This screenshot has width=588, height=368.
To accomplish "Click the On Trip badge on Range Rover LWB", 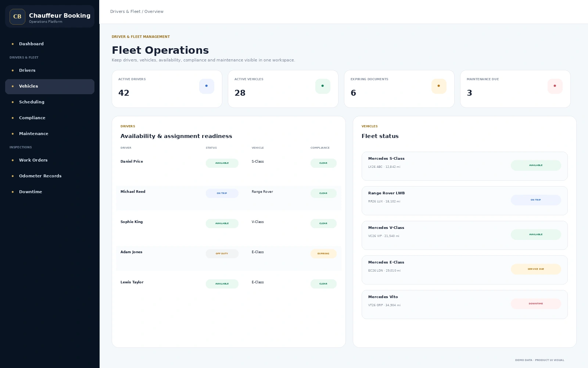I will click(x=536, y=200).
